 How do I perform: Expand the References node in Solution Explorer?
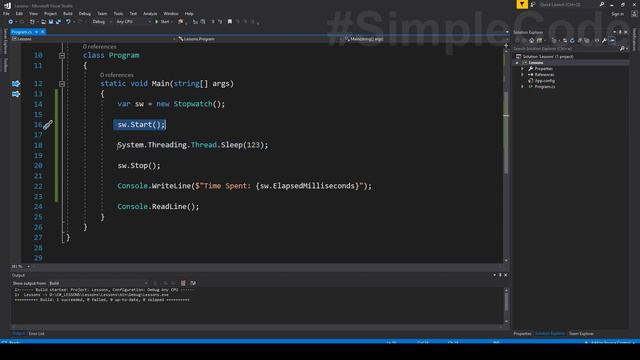522,75
